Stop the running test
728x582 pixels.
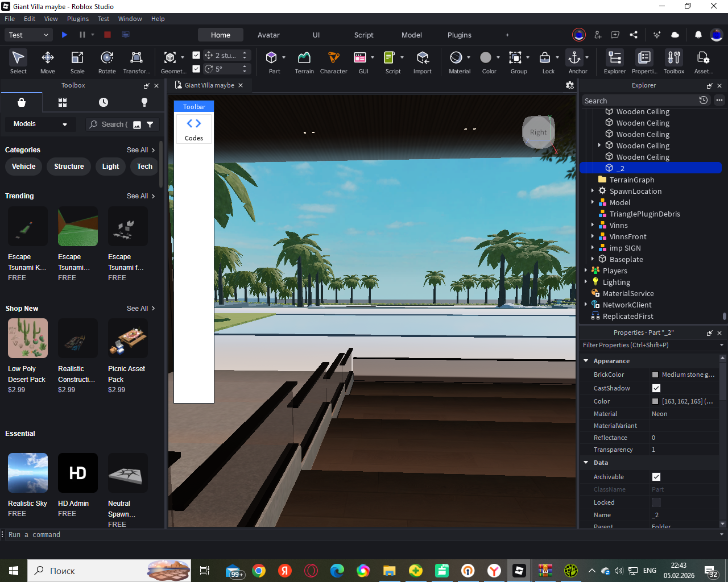107,35
